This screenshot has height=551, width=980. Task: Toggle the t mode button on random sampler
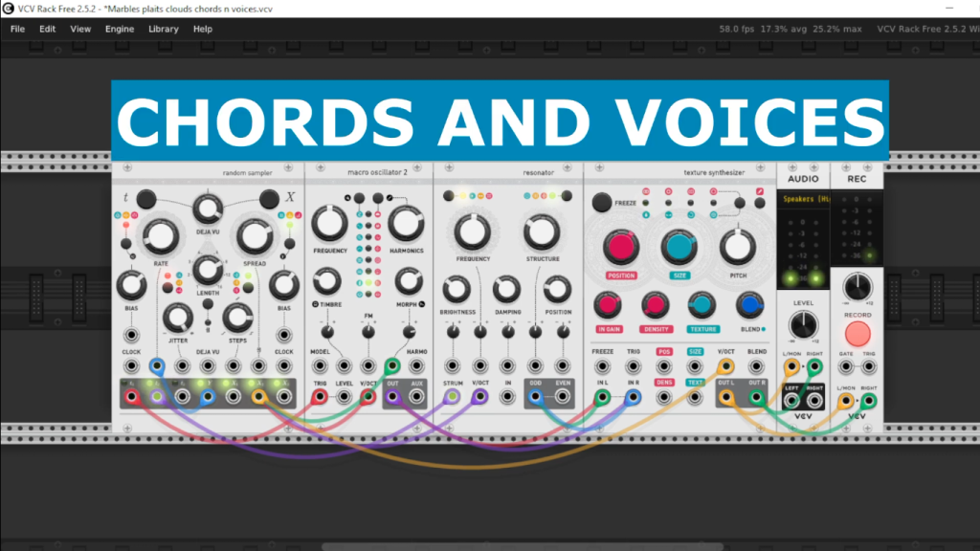pyautogui.click(x=146, y=199)
